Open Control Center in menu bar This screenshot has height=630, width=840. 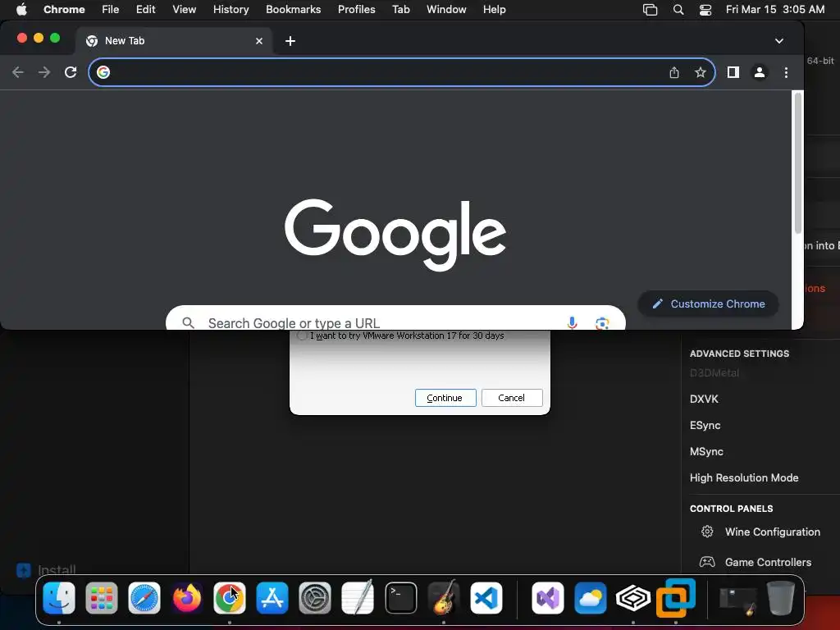click(705, 10)
